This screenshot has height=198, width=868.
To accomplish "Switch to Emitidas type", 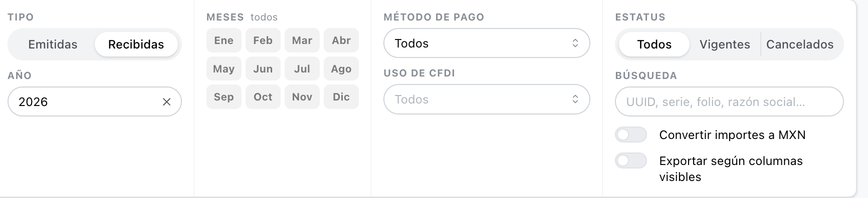I will pyautogui.click(x=53, y=44).
